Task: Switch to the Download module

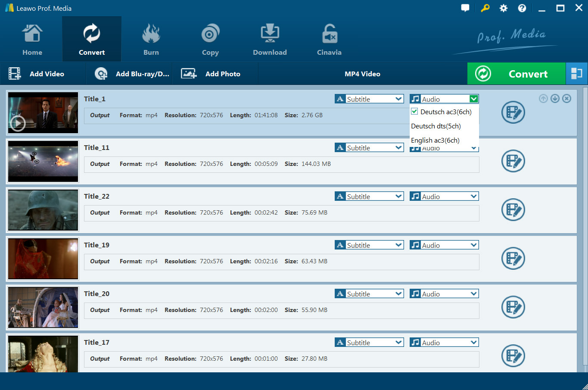Action: [x=270, y=39]
